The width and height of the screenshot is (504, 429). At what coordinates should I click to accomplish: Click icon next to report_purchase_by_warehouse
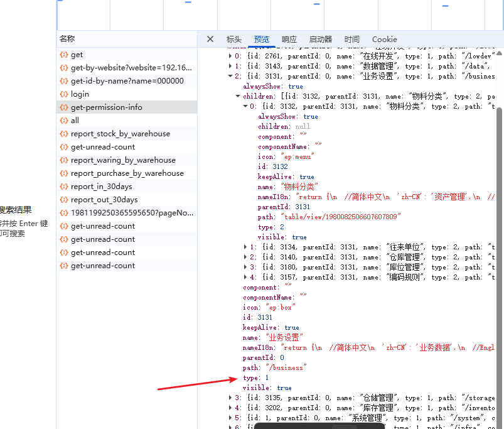64,173
